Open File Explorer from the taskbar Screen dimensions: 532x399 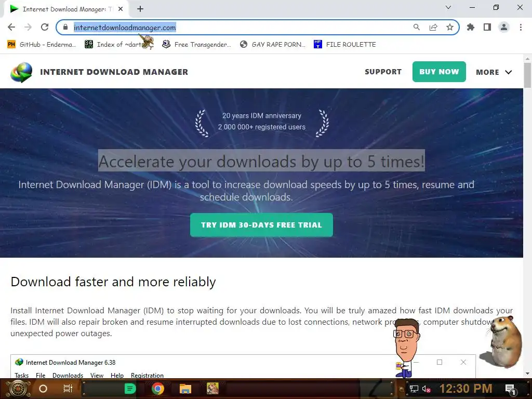click(185, 389)
